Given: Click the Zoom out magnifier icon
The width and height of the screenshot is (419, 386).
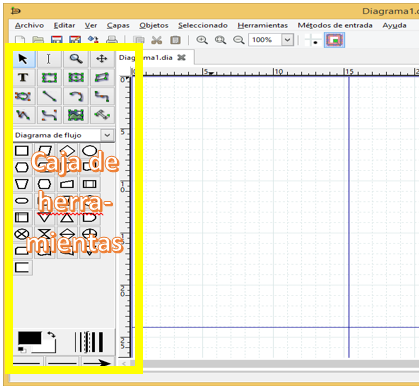Looking at the screenshot, I should [x=238, y=40].
